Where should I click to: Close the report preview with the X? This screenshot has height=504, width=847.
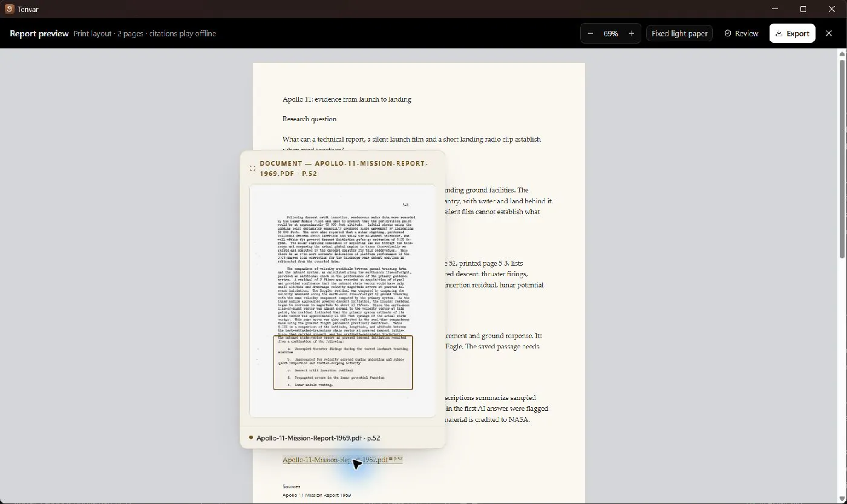(829, 33)
